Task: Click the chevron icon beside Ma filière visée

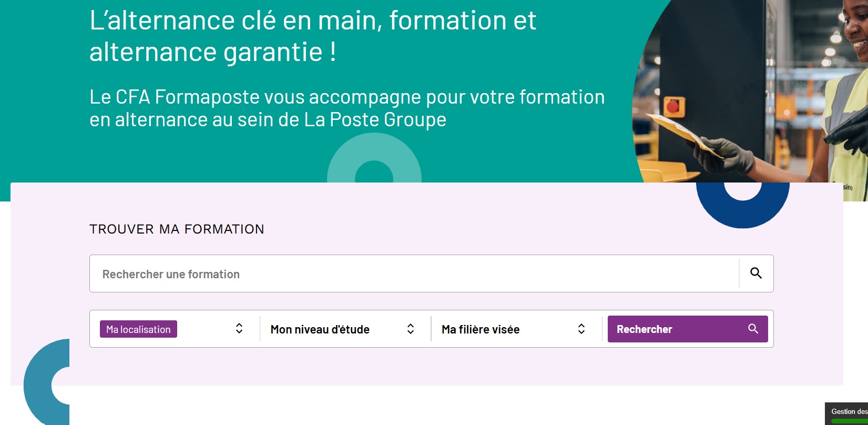Action: pyautogui.click(x=581, y=329)
